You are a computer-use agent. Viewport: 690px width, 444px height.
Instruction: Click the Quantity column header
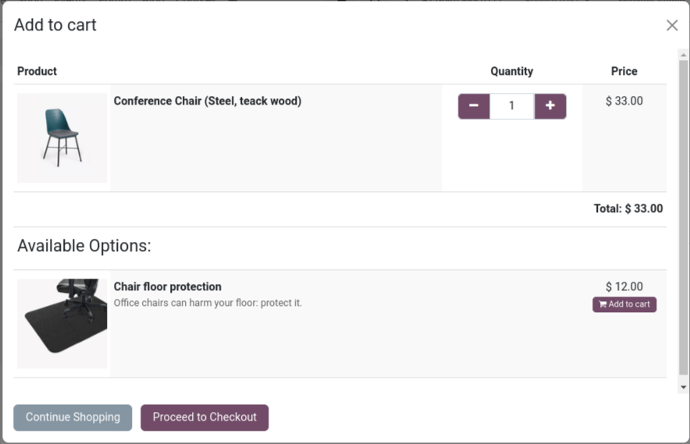[512, 71]
